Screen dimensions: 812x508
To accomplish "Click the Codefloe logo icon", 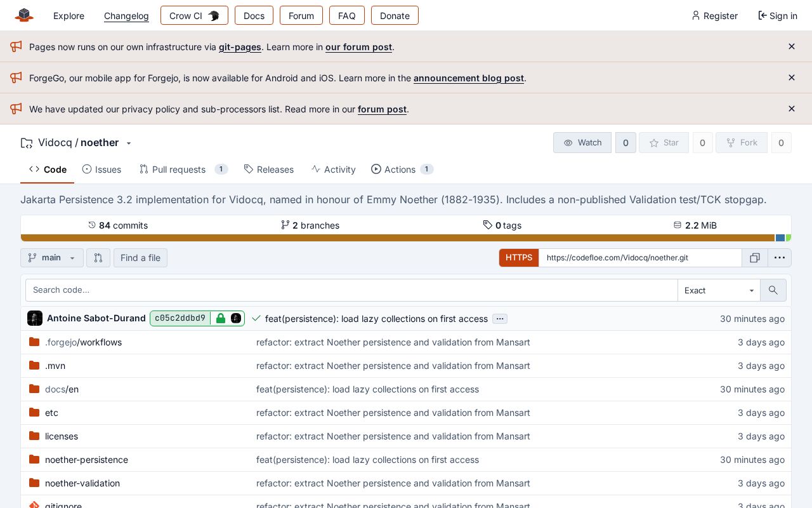I will tap(24, 15).
